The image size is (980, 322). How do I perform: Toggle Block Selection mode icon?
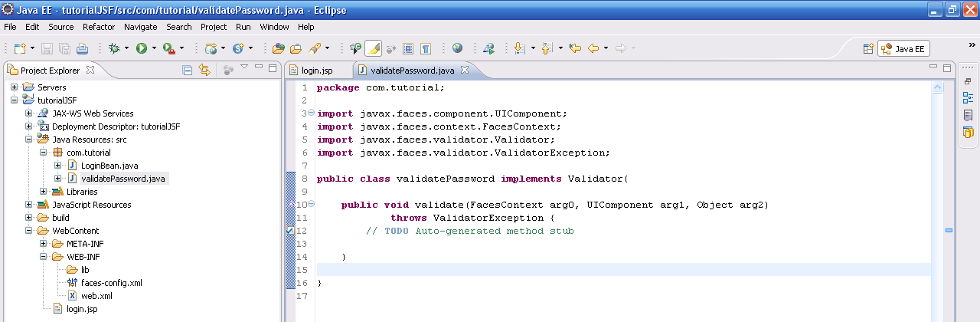point(408,48)
